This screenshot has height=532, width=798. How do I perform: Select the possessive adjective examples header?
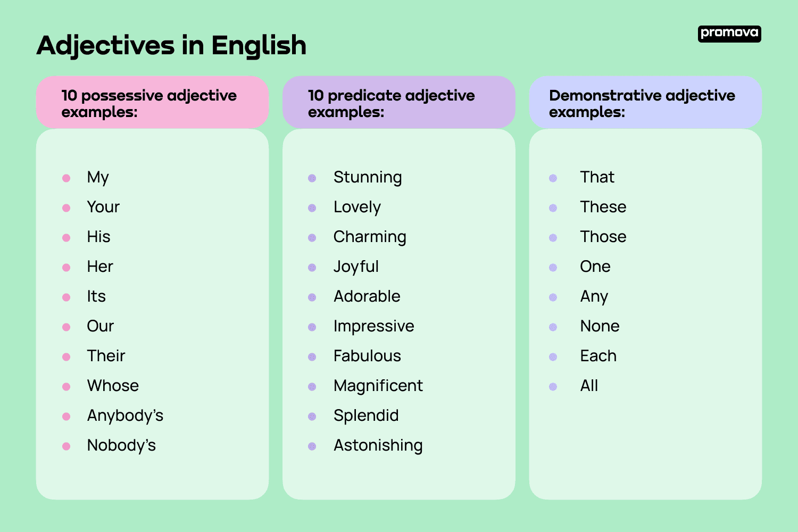(149, 103)
